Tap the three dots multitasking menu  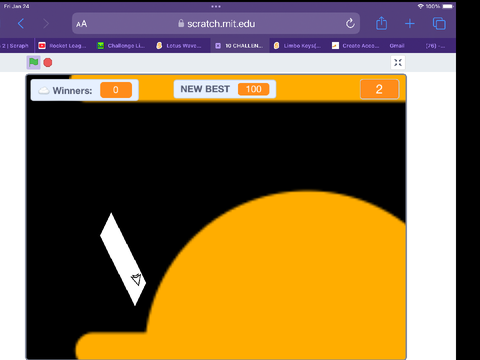click(216, 6)
